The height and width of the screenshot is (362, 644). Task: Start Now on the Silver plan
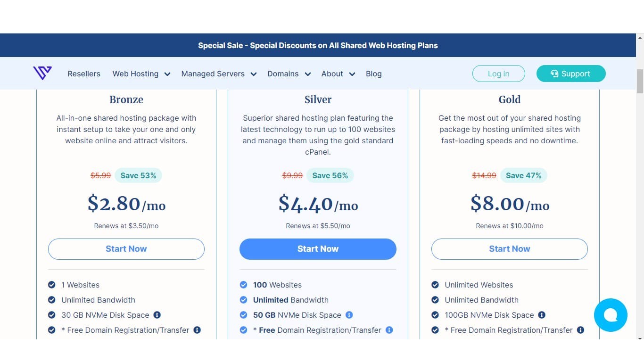click(318, 249)
